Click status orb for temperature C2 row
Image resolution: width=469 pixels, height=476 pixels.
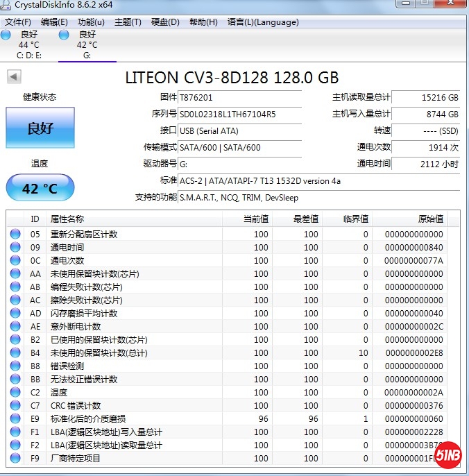pyautogui.click(x=15, y=393)
